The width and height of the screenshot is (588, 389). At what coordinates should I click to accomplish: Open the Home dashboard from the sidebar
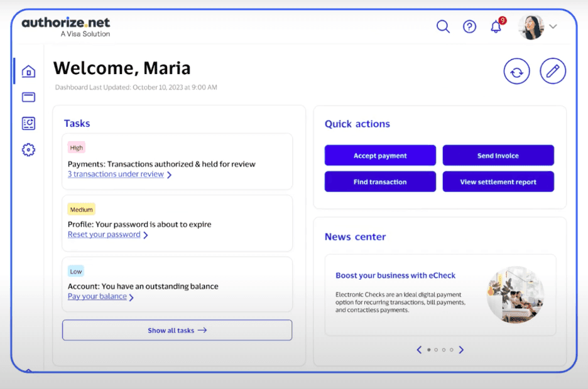pos(27,71)
